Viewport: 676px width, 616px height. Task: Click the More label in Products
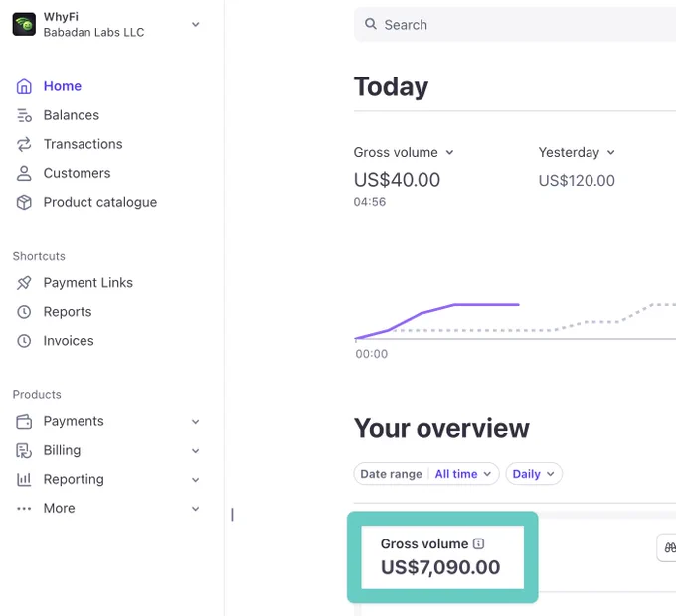tap(59, 508)
